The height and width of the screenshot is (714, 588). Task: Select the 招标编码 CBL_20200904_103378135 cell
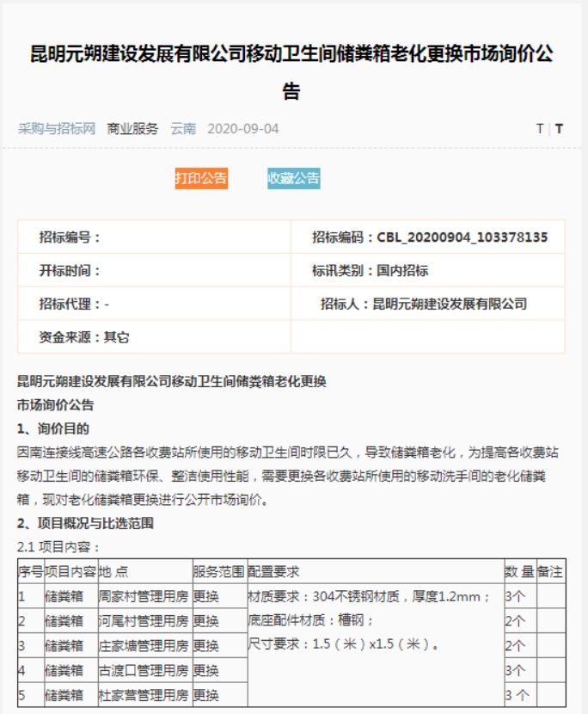click(429, 237)
